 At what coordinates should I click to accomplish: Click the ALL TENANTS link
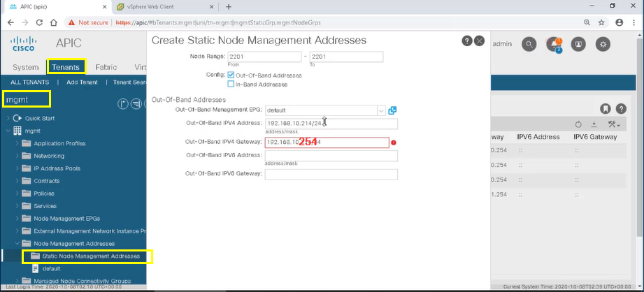pyautogui.click(x=29, y=82)
